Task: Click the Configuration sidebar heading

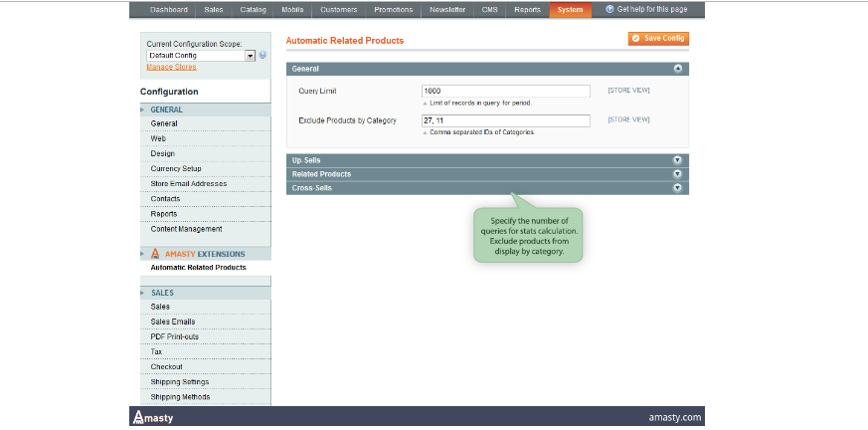Action: pos(169,92)
